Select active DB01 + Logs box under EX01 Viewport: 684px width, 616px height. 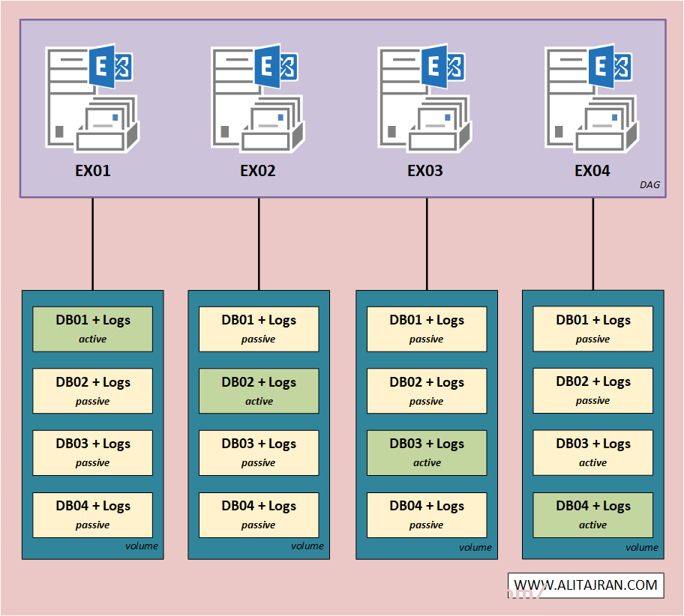(93, 329)
